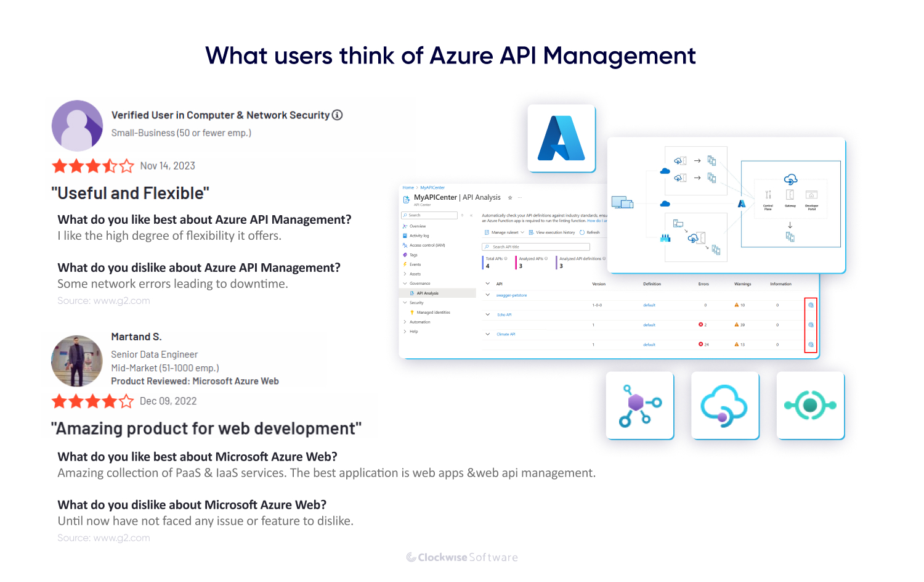
Task: Open the Azure logo tile
Action: [x=561, y=139]
